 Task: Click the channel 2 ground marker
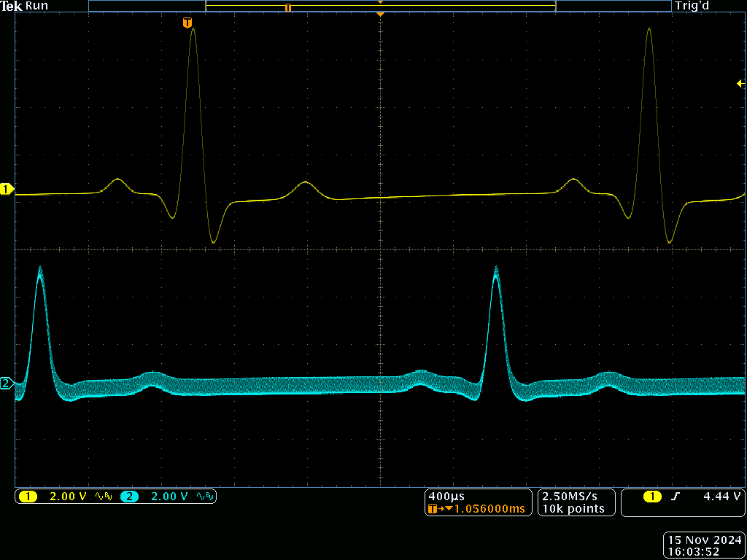coord(7,384)
